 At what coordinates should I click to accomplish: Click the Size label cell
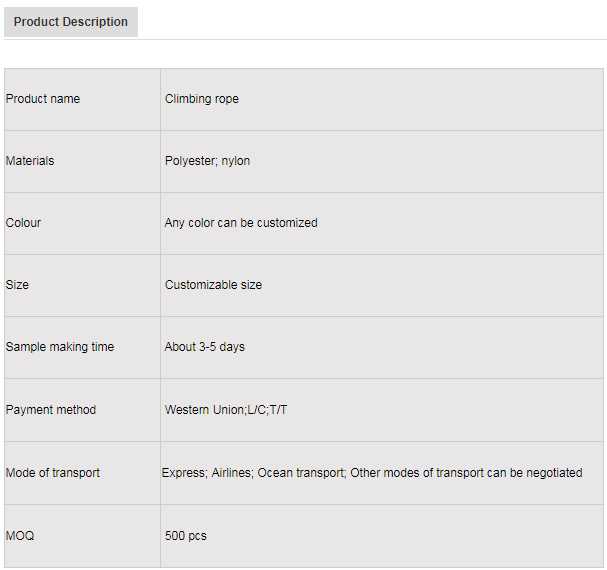point(18,285)
